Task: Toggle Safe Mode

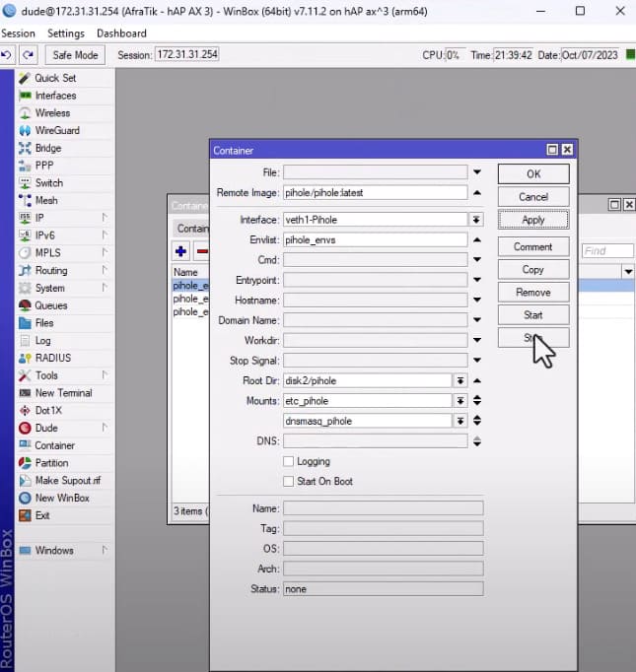Action: tap(75, 55)
